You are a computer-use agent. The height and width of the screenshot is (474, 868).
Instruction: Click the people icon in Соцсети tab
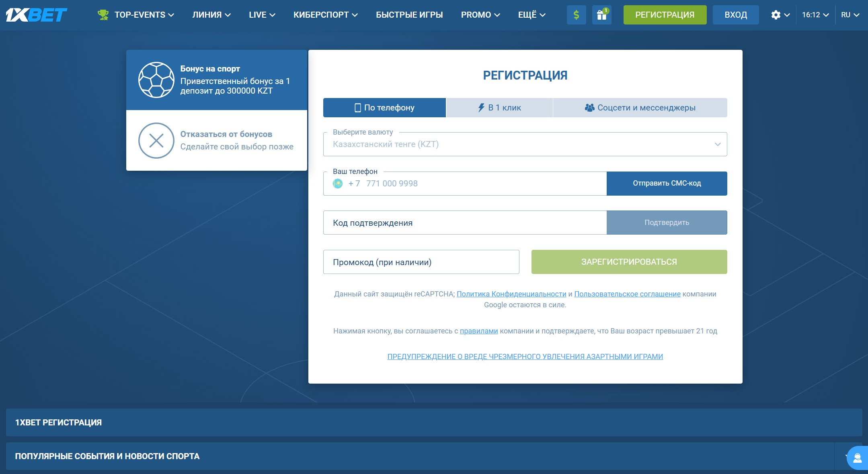589,108
